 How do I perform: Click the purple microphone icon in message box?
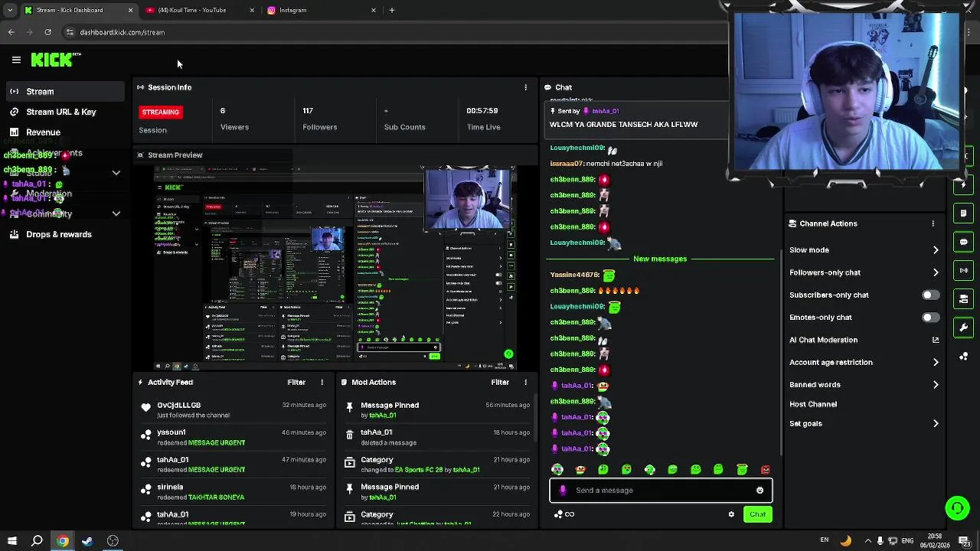563,491
